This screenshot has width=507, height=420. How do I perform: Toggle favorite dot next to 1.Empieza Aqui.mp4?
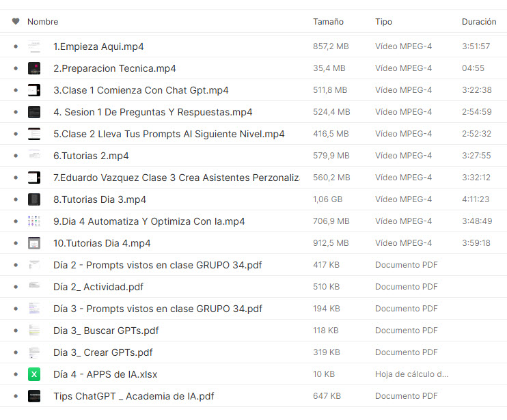[x=16, y=46]
